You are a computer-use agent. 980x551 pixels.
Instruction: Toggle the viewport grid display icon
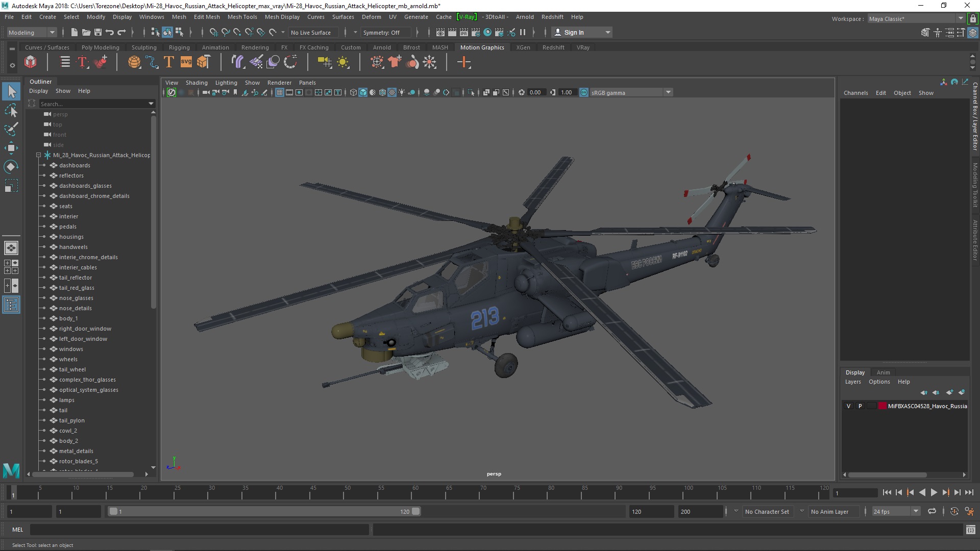279,92
